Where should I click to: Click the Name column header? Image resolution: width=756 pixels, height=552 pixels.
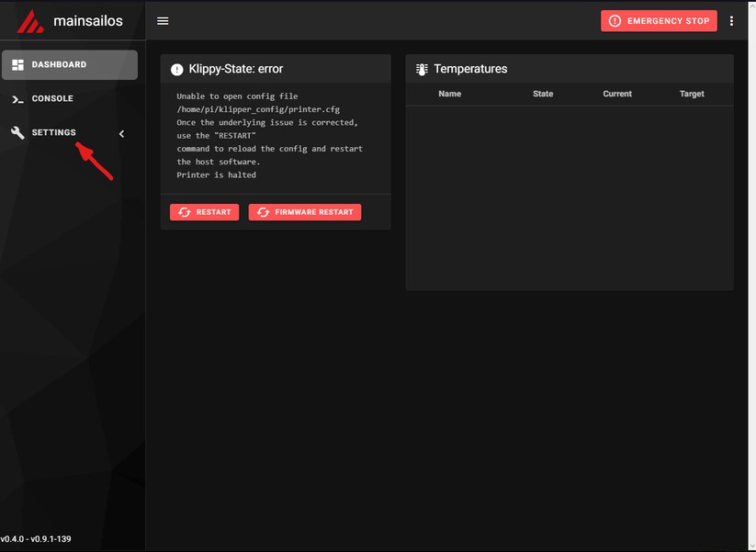click(x=449, y=94)
